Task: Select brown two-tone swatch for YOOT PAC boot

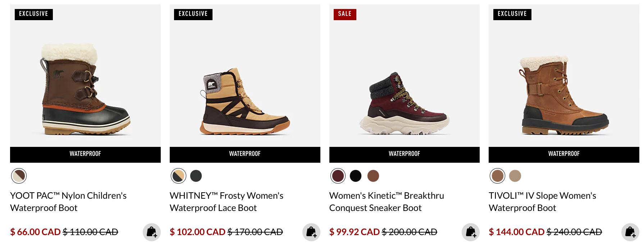Action: [x=19, y=176]
